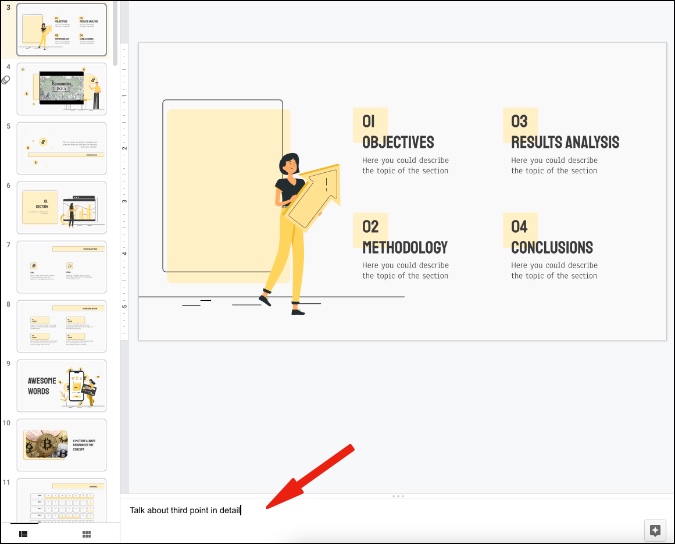Click description text under OBJECTIVES

coord(406,165)
